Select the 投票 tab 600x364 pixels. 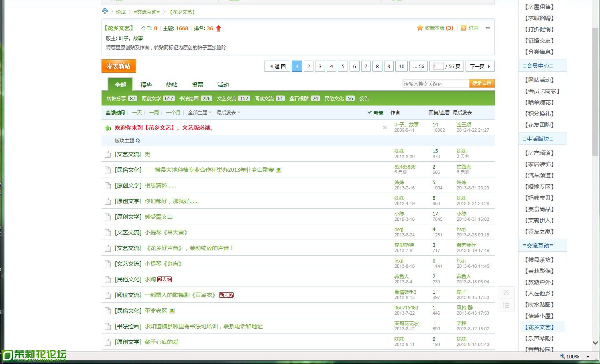click(197, 85)
